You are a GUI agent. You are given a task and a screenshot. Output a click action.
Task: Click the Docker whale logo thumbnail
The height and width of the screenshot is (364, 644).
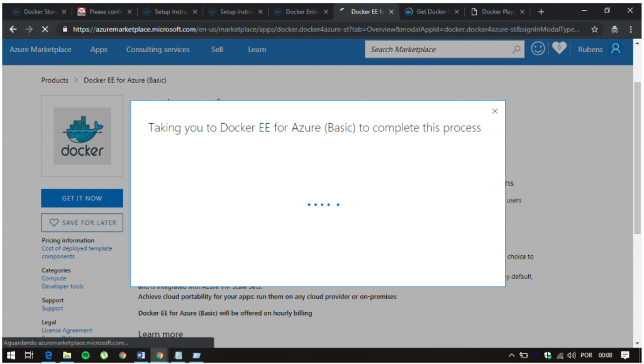(x=82, y=136)
